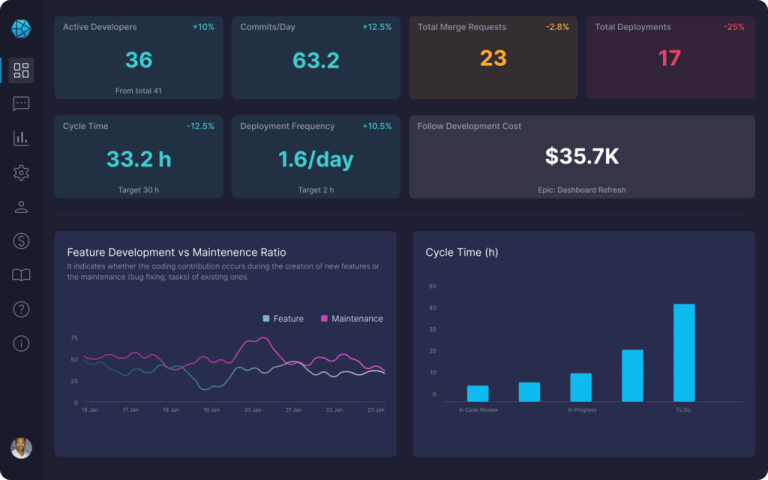Click the info circle icon
Image resolution: width=768 pixels, height=480 pixels.
[21, 343]
